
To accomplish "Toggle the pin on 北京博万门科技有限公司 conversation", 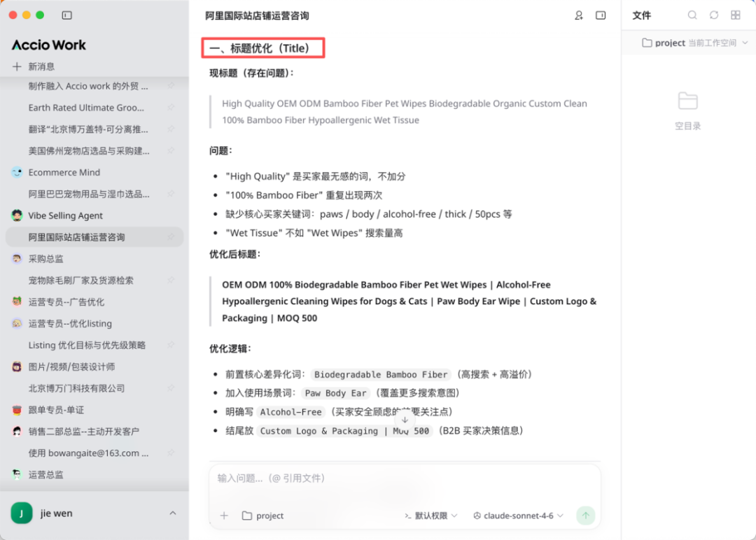I will tap(171, 388).
